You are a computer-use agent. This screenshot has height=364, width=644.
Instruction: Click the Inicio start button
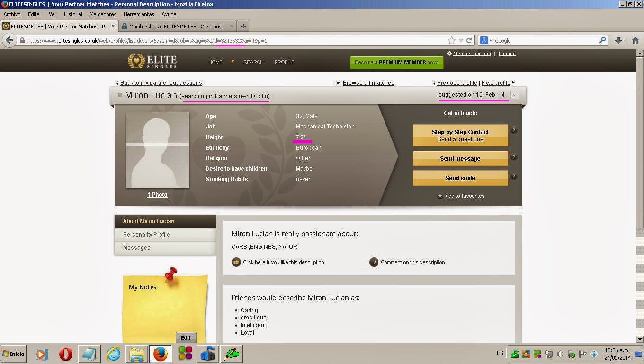pyautogui.click(x=13, y=354)
